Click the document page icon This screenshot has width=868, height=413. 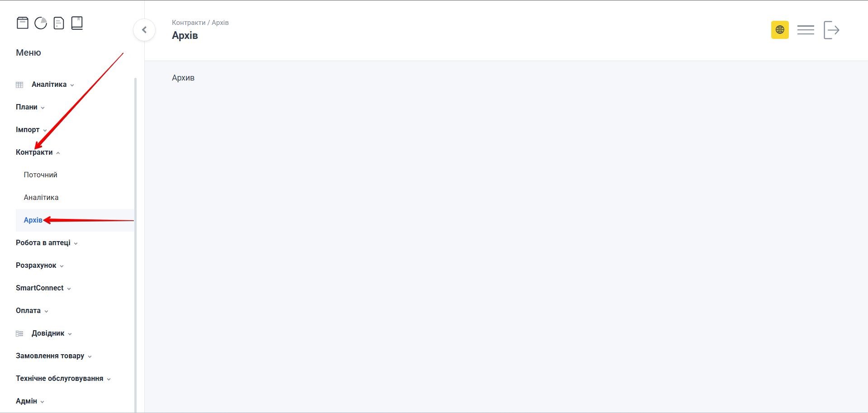pyautogui.click(x=59, y=23)
